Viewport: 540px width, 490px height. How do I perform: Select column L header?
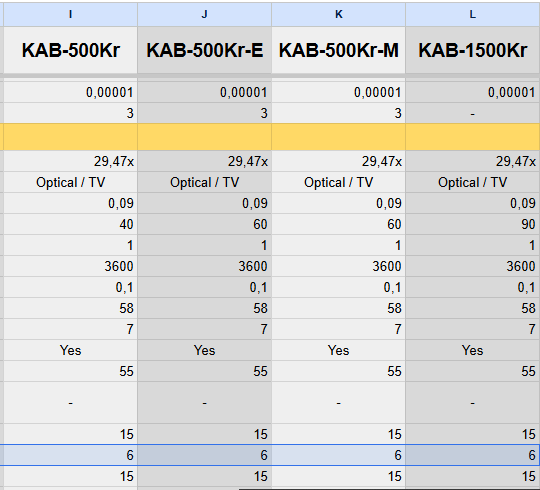(x=473, y=14)
